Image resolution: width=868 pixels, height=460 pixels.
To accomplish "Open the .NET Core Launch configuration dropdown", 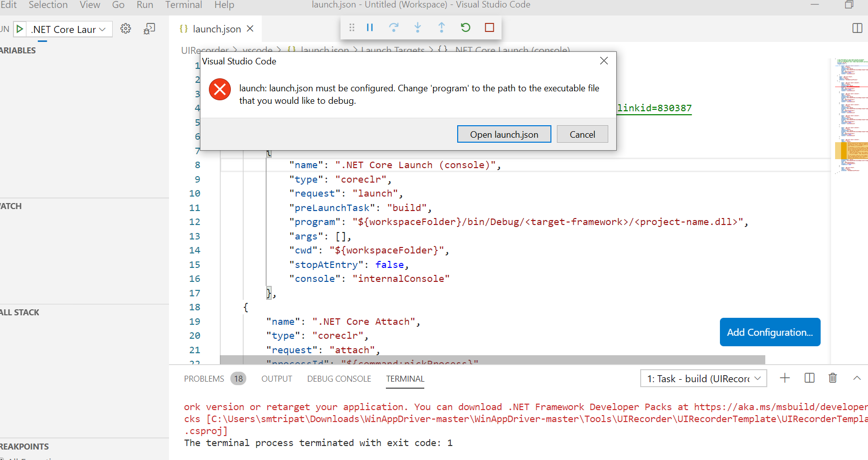I will tap(69, 29).
